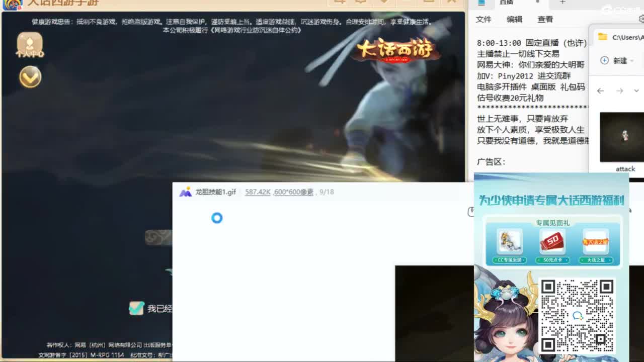Click the file name "龙胆技能1.gif" in the viewer
This screenshot has height=362, width=644.
[x=216, y=192]
